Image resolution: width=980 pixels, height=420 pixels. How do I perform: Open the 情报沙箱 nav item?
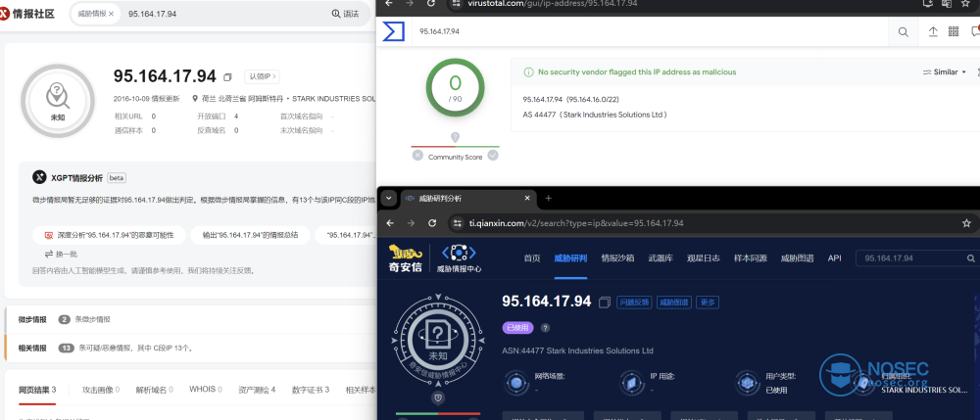(x=617, y=258)
